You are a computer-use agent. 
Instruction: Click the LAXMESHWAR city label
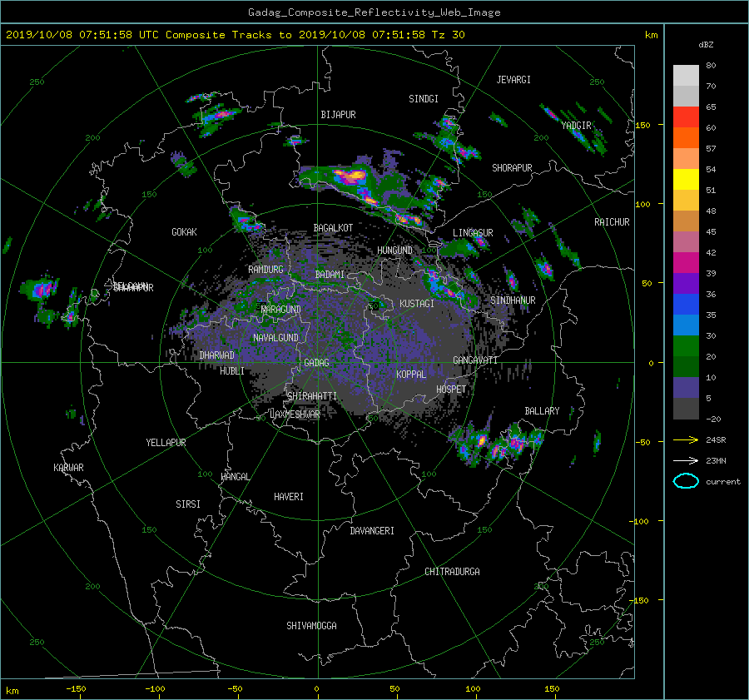[x=295, y=415]
